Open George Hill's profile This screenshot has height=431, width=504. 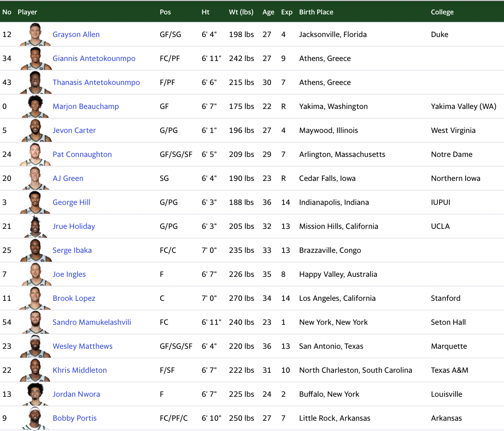pos(71,202)
